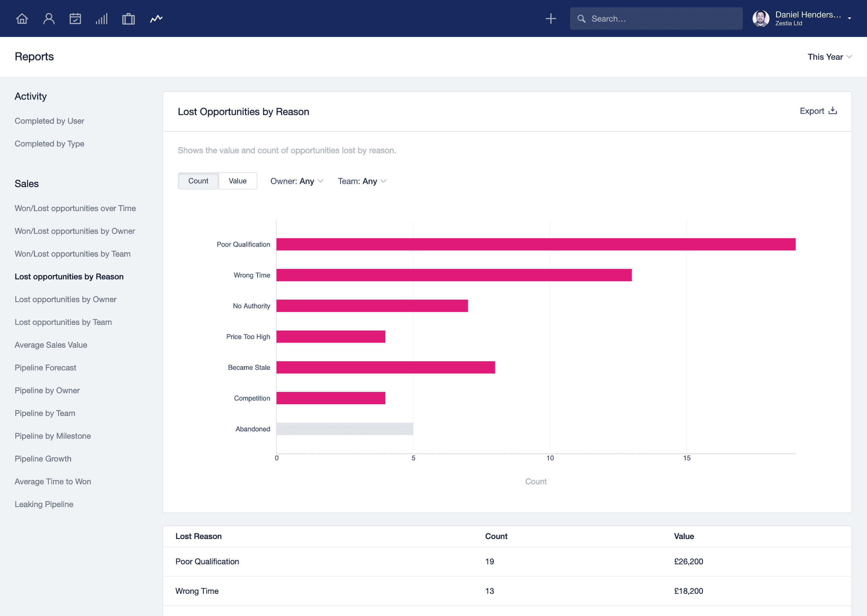
Task: Switch chart to Count view
Action: click(198, 181)
